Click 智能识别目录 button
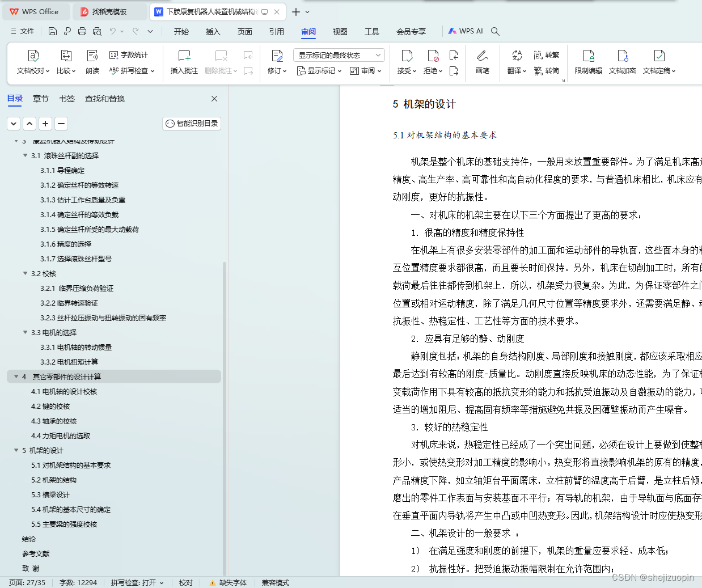Image resolution: width=702 pixels, height=588 pixels. 192,123
